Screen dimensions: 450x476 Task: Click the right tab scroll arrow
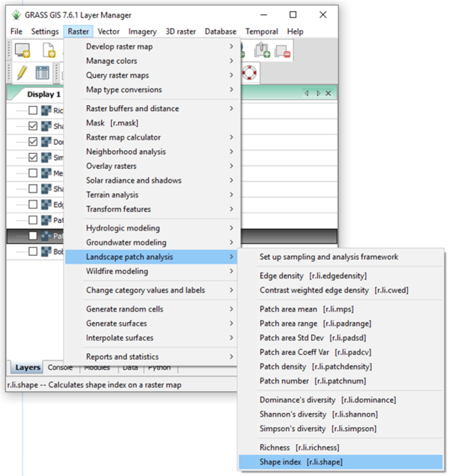(x=318, y=93)
